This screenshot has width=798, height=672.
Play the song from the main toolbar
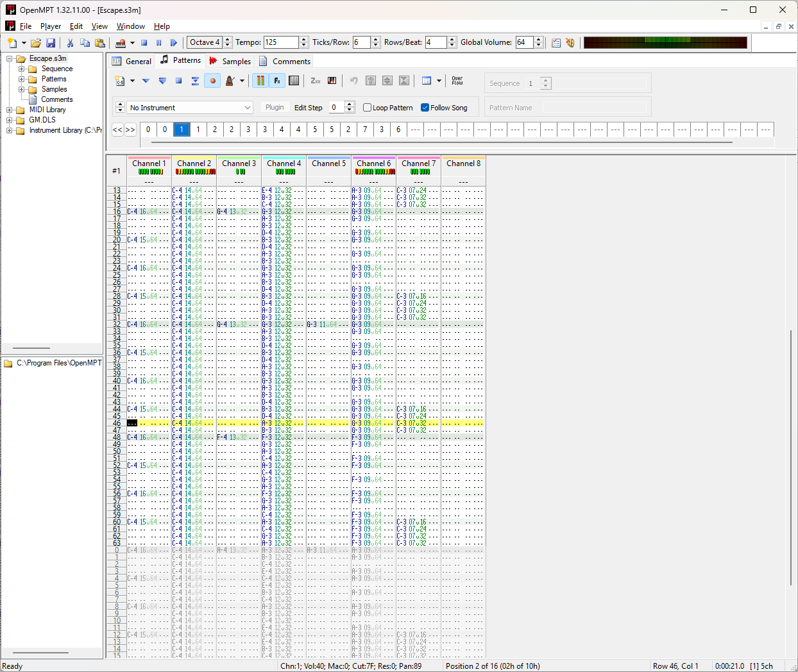click(174, 43)
